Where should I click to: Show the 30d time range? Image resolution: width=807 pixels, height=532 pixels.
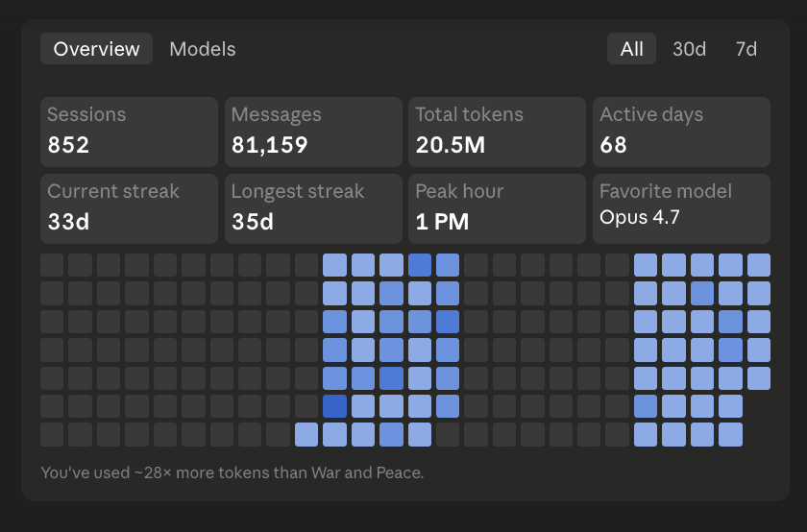point(689,49)
